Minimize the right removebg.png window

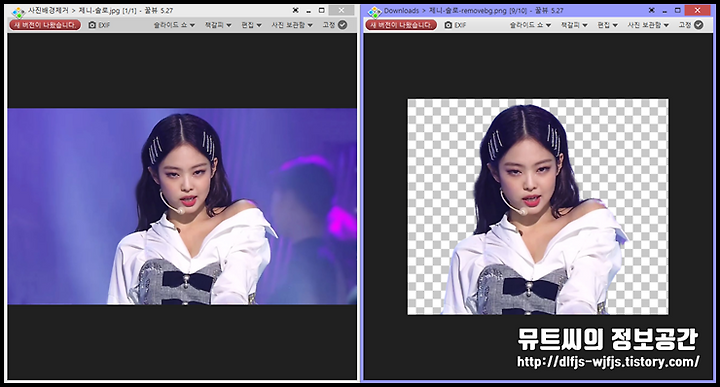coord(664,11)
